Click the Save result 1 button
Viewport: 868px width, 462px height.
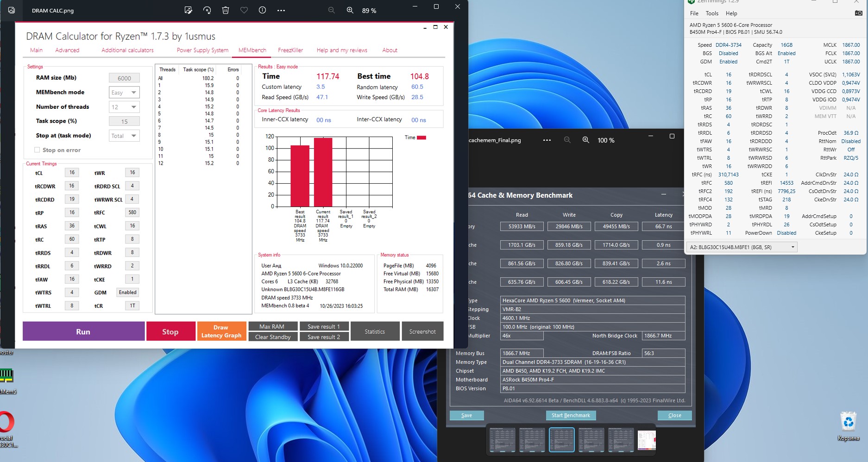(324, 326)
